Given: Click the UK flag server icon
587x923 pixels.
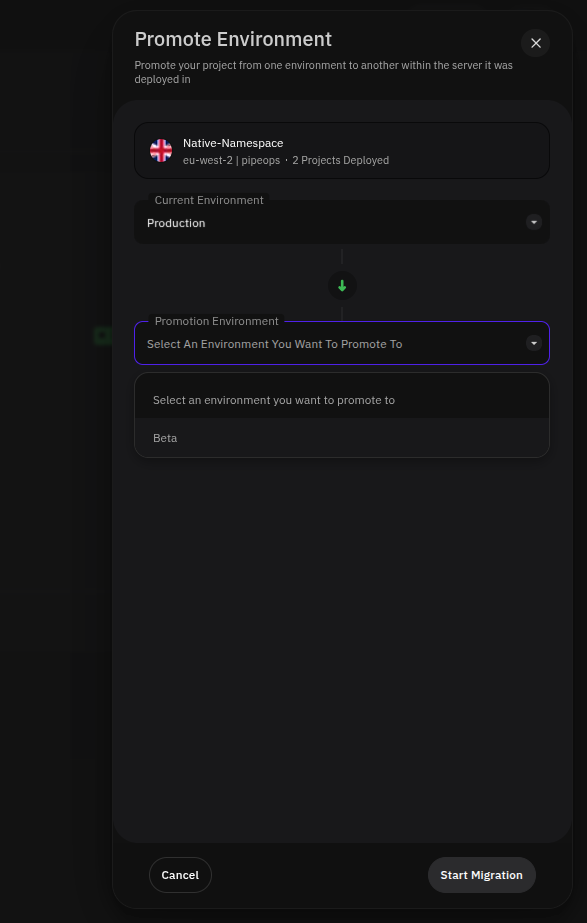Looking at the screenshot, I should click(x=161, y=151).
